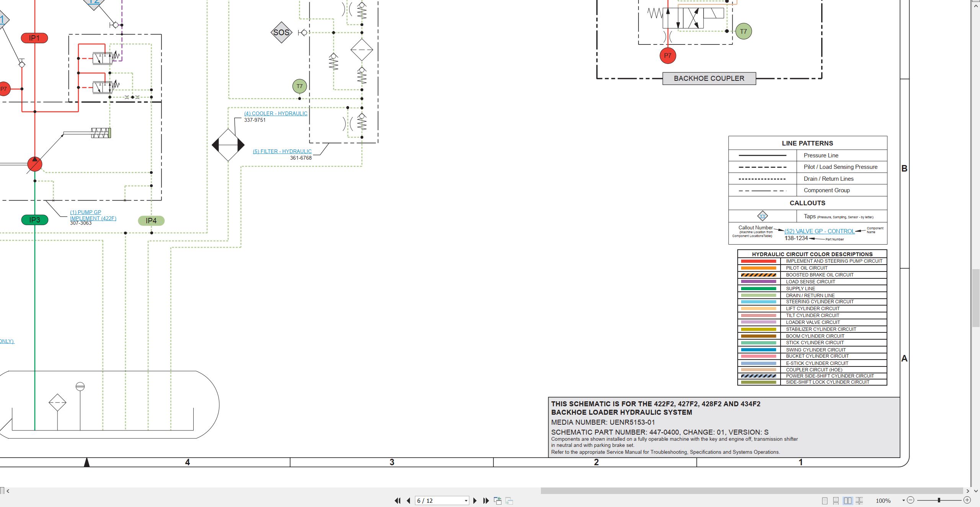Screen dimensions: 980x507
Task: Click the hydraulic tank strainer diamond symbol
Action: coord(57,402)
